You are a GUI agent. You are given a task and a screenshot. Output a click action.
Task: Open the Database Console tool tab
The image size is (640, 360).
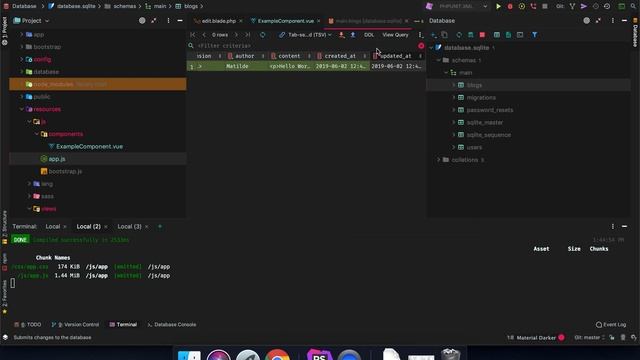tap(172, 325)
